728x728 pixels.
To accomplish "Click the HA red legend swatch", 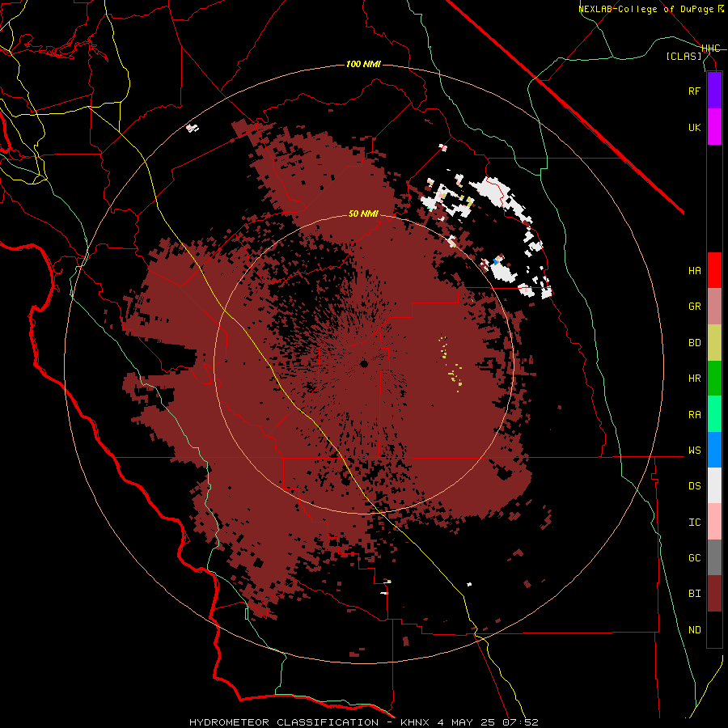I will (714, 270).
